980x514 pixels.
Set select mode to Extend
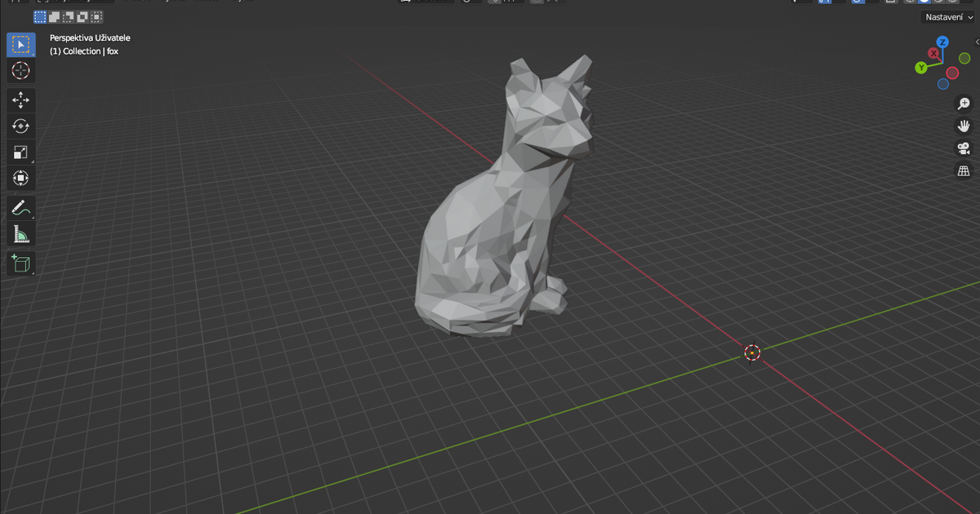54,16
